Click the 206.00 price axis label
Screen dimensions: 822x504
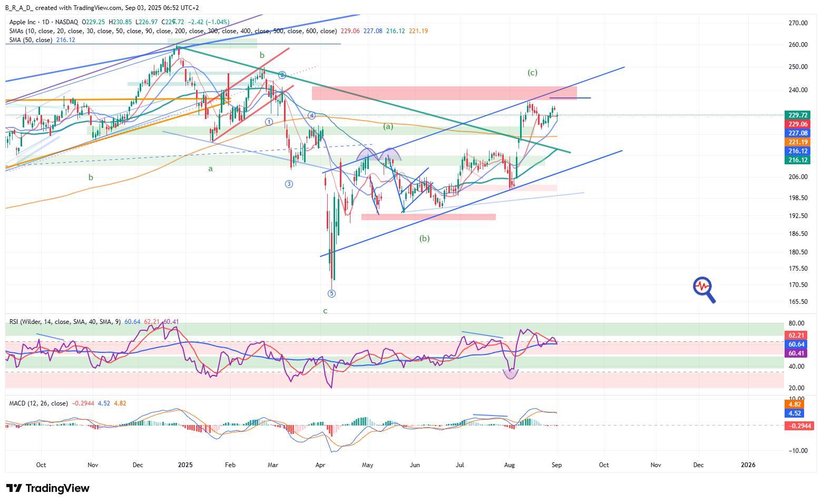tap(798, 177)
